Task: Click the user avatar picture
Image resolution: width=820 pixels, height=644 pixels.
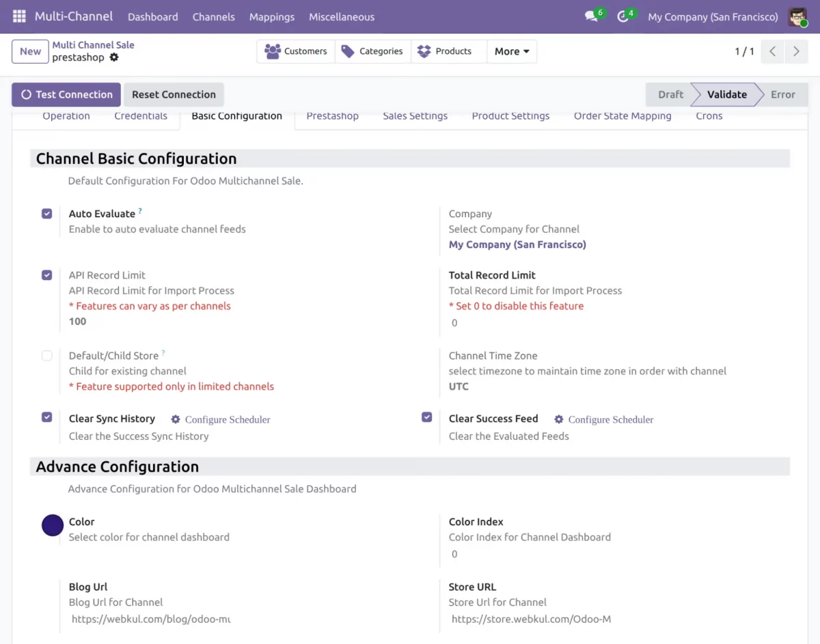Action: pos(797,16)
